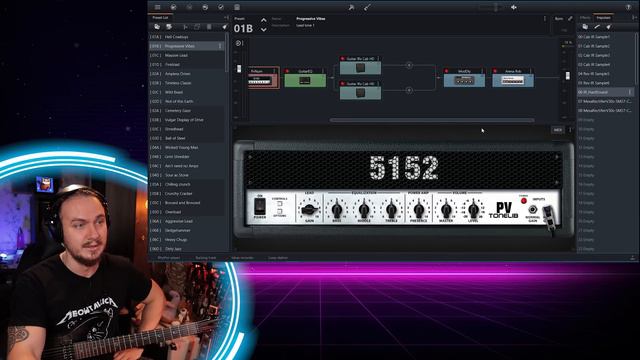This screenshot has height=360, width=640.
Task: Click the MIDI button
Action: pyautogui.click(x=558, y=130)
